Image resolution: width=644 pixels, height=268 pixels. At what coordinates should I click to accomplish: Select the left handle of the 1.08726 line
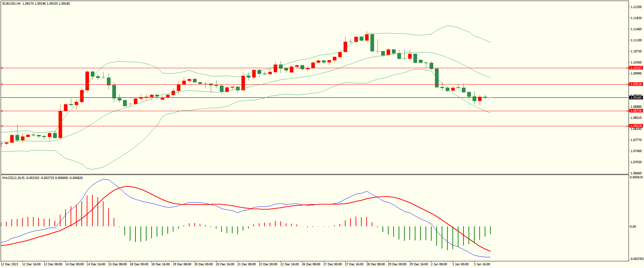pos(2,111)
